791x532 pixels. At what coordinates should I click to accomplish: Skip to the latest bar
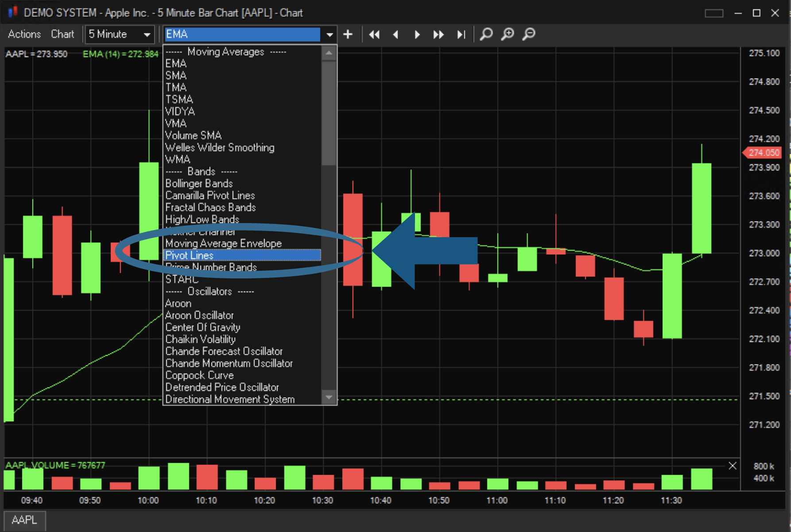coord(461,35)
